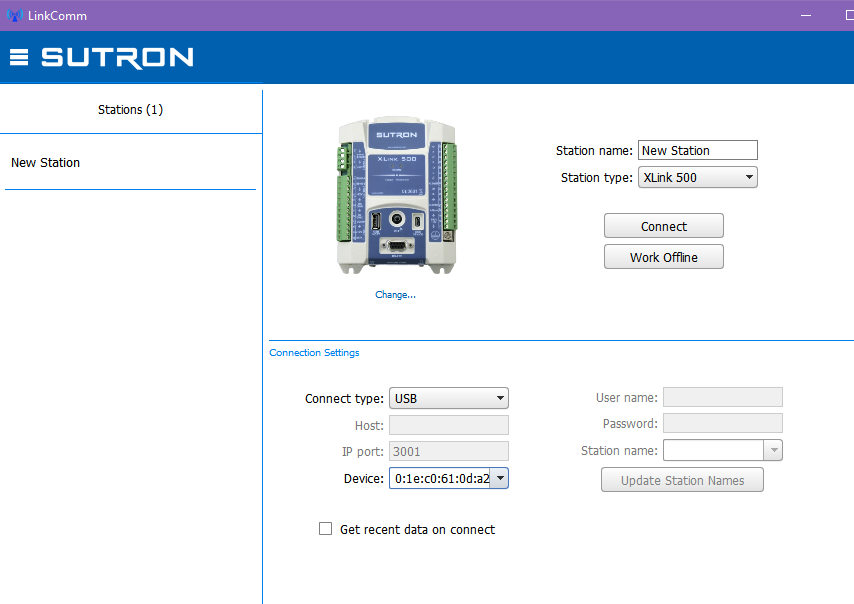Click the User name field

coord(723,398)
